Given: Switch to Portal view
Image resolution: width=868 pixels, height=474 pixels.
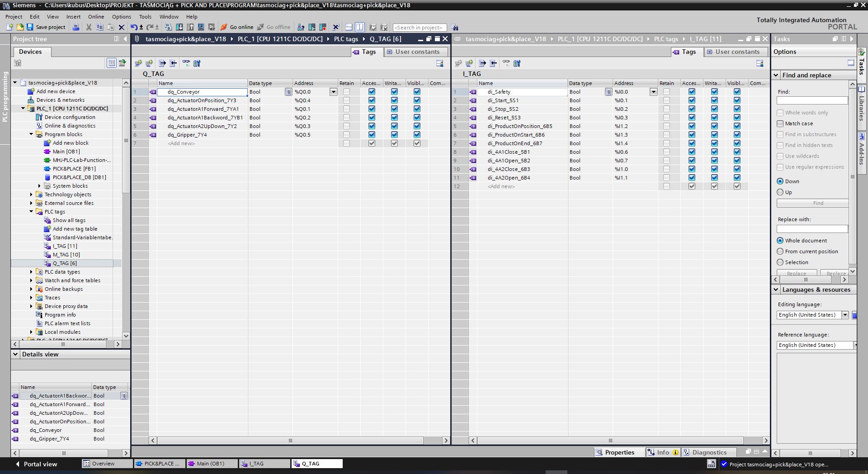Looking at the screenshot, I should click(x=36, y=464).
